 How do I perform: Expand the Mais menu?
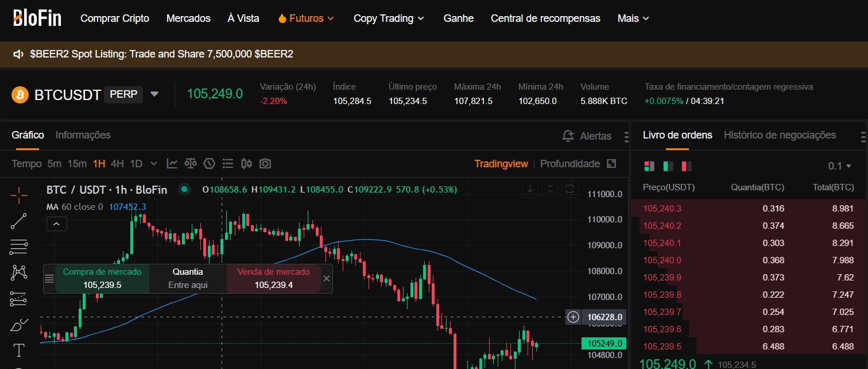point(633,18)
